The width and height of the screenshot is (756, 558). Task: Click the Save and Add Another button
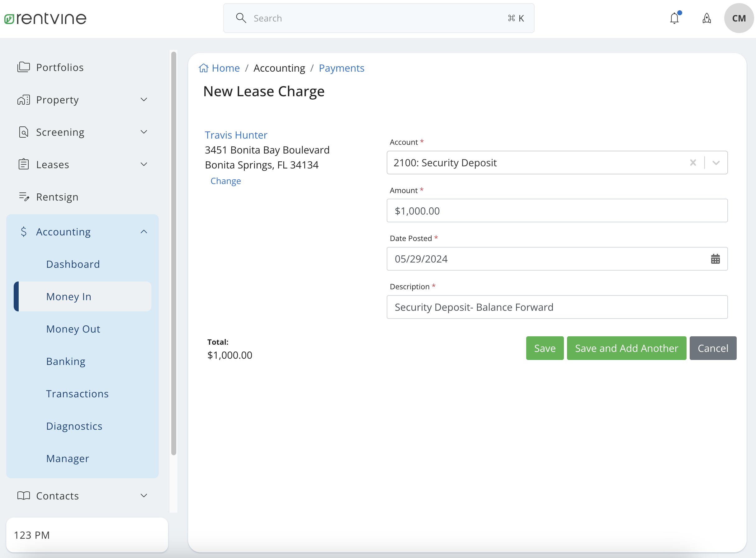pos(626,348)
